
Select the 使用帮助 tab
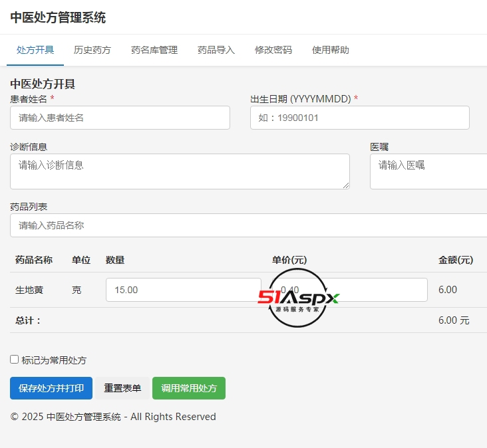coord(331,50)
